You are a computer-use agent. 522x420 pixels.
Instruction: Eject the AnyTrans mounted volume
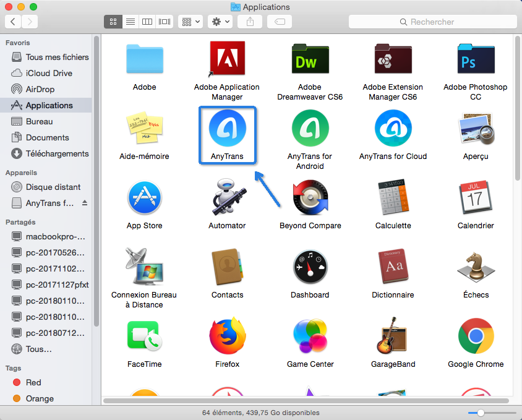click(x=85, y=203)
